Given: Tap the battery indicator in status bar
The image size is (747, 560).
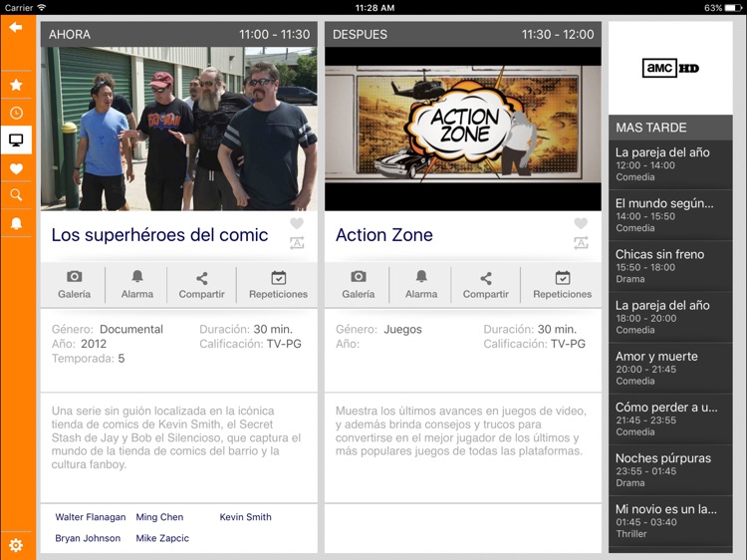Looking at the screenshot, I should coord(733,8).
